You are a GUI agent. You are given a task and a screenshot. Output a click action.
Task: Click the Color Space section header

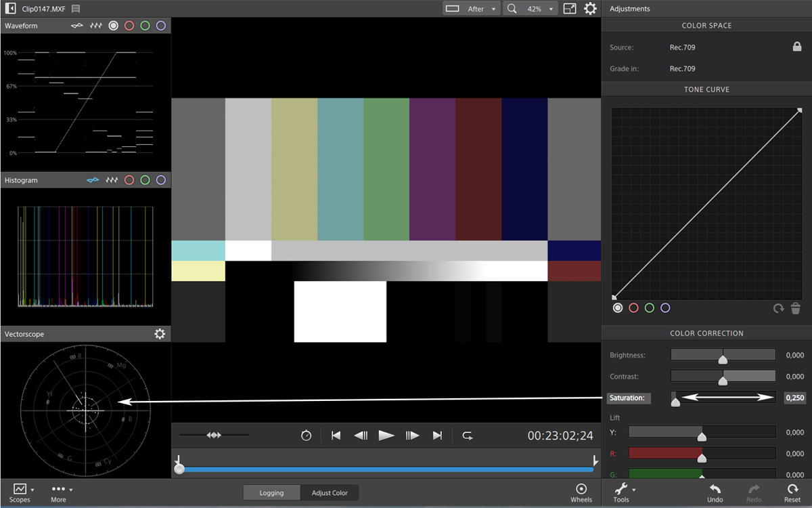click(x=707, y=26)
